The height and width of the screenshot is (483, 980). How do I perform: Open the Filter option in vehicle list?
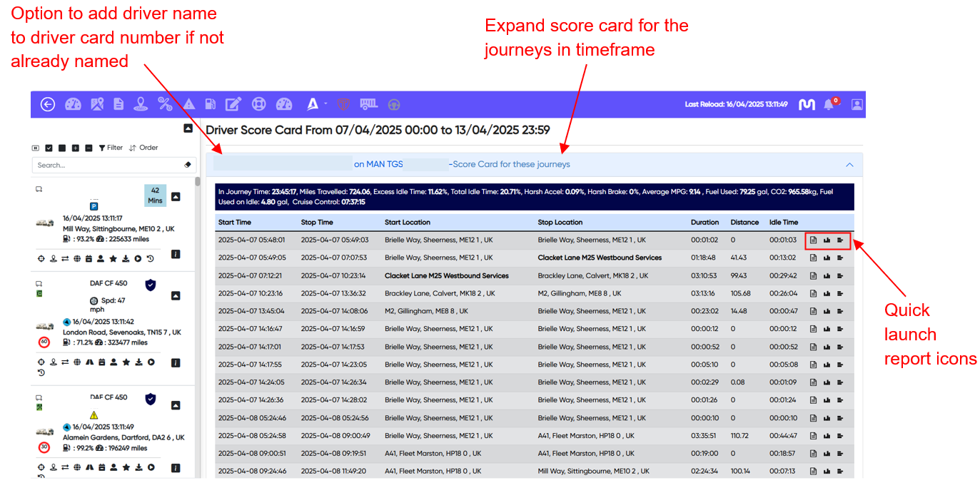click(111, 148)
